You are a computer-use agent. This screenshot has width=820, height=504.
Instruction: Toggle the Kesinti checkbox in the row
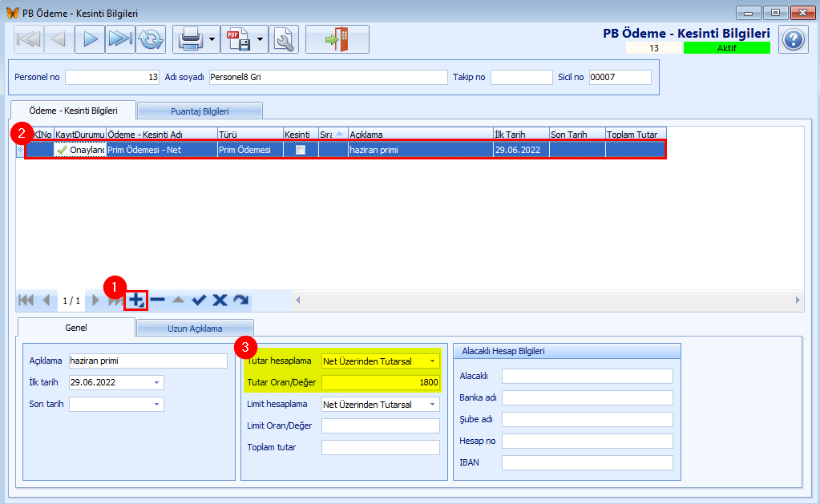[x=300, y=150]
